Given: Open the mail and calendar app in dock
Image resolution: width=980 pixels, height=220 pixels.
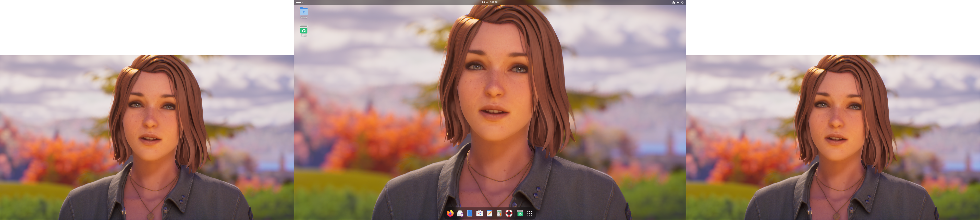Looking at the screenshot, I should pos(460,213).
